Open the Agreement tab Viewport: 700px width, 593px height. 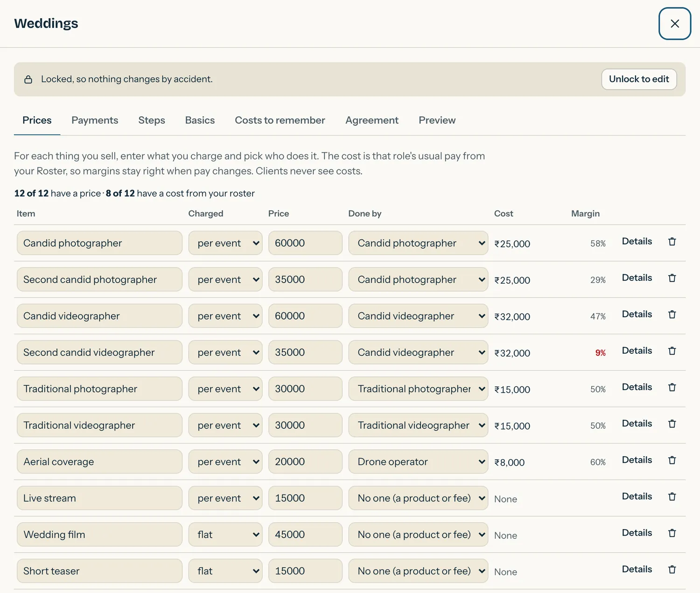(x=372, y=120)
